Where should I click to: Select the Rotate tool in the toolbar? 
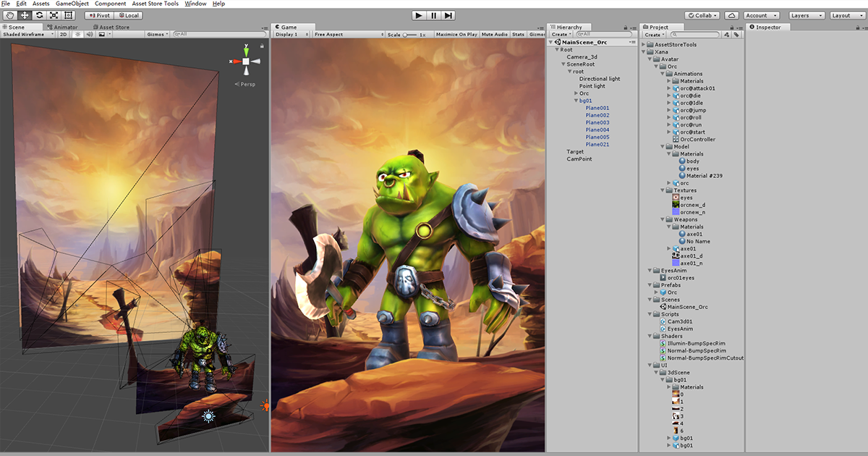coord(40,15)
